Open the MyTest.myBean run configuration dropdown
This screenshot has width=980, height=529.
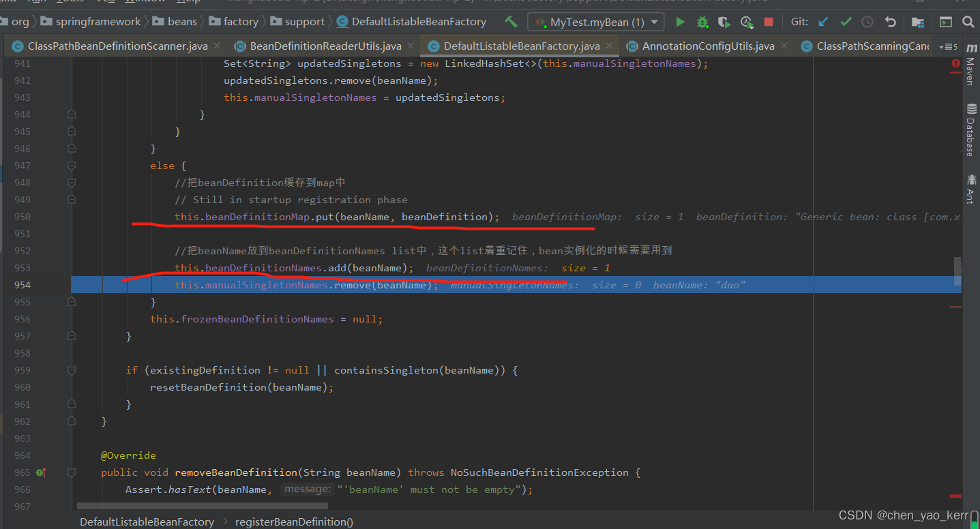coord(596,22)
